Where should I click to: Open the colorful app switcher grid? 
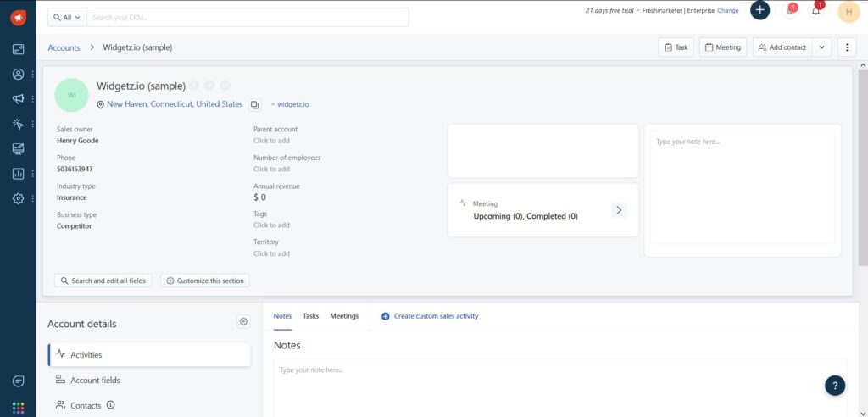tap(19, 409)
